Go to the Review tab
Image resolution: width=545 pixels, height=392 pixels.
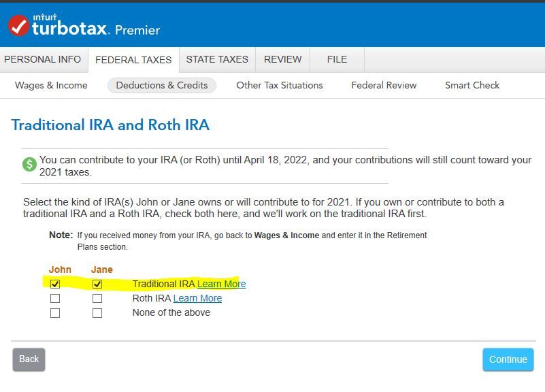coord(282,59)
